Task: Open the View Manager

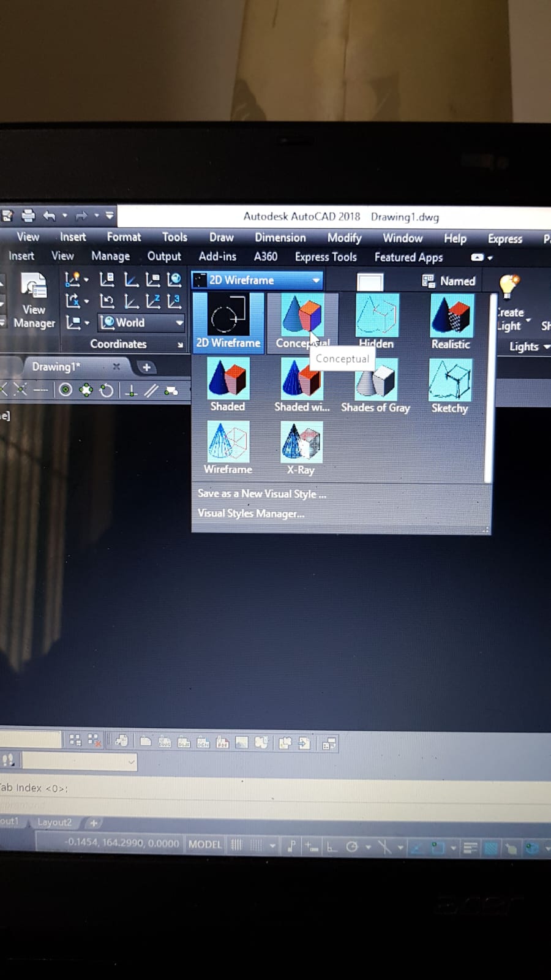Action: pos(34,299)
